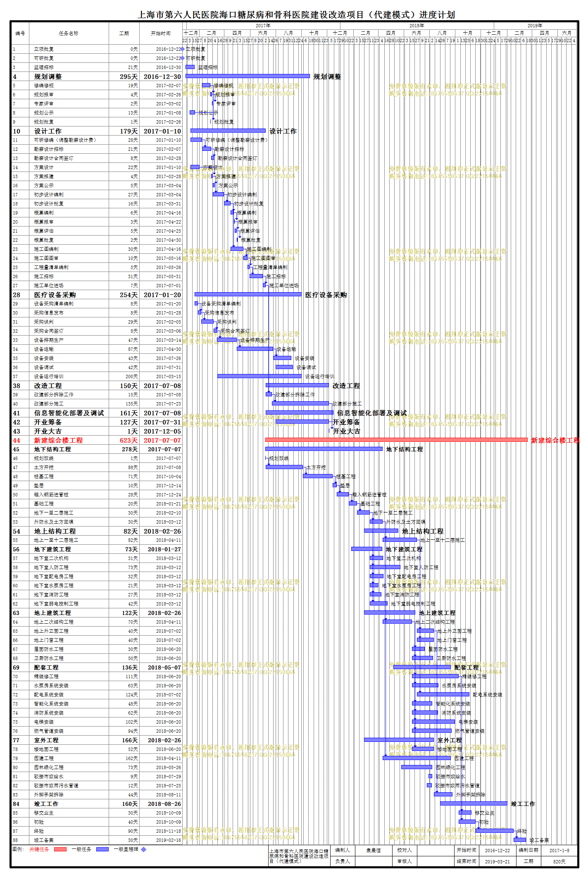Select task name 竣工备案 in row 88
Image resolution: width=588 pixels, height=877 pixels.
tap(44, 840)
